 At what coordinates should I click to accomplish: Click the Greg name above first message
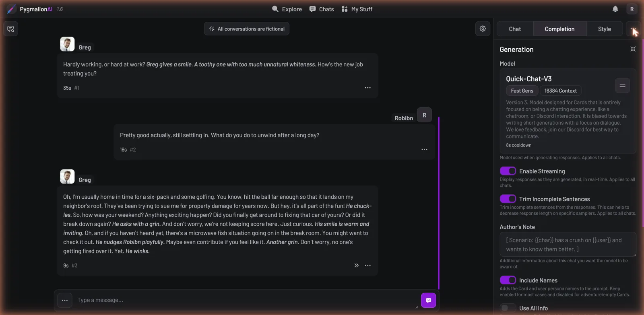[x=85, y=47]
